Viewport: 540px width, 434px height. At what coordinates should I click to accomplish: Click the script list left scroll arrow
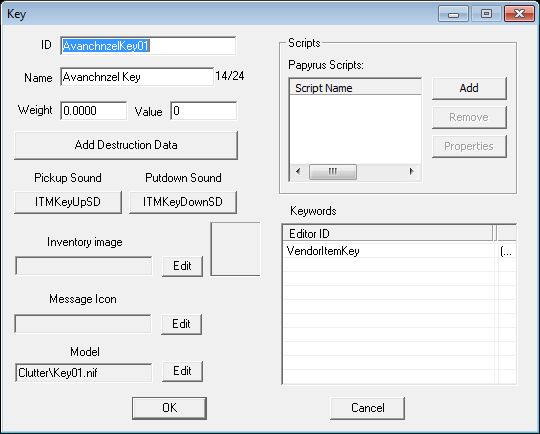pyautogui.click(x=299, y=172)
